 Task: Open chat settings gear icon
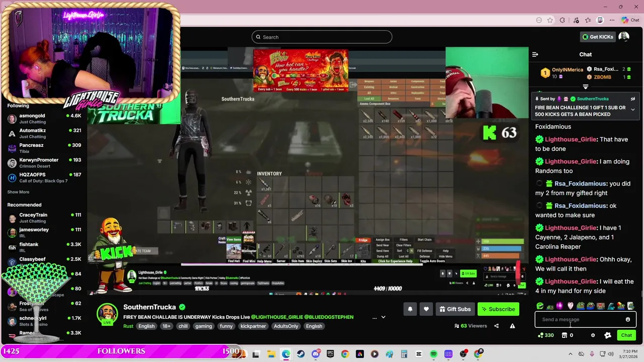593,335
